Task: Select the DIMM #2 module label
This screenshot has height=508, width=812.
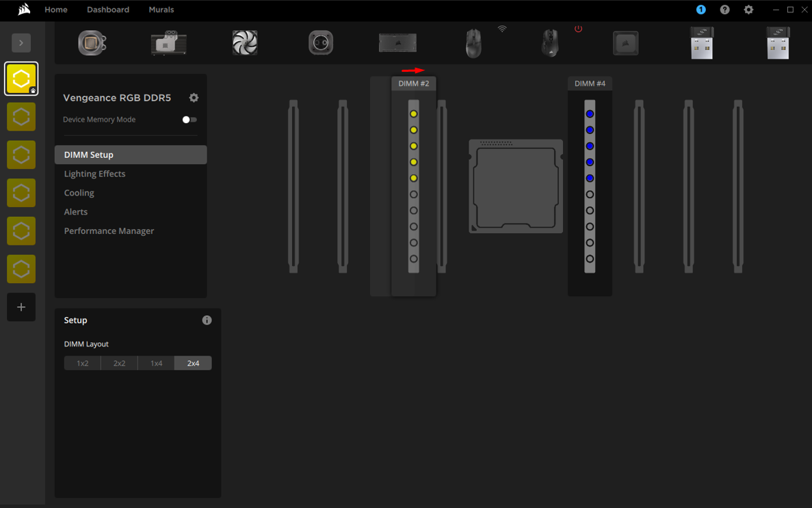Action: (413, 83)
